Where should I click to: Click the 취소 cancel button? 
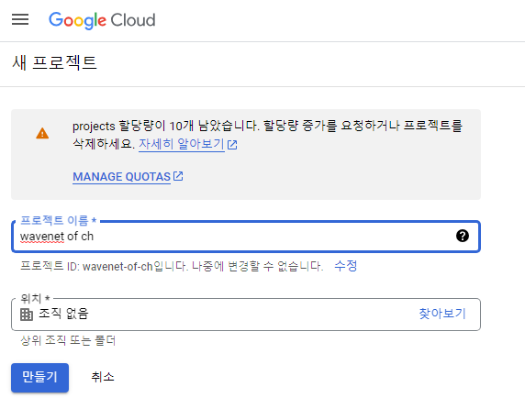[103, 377]
